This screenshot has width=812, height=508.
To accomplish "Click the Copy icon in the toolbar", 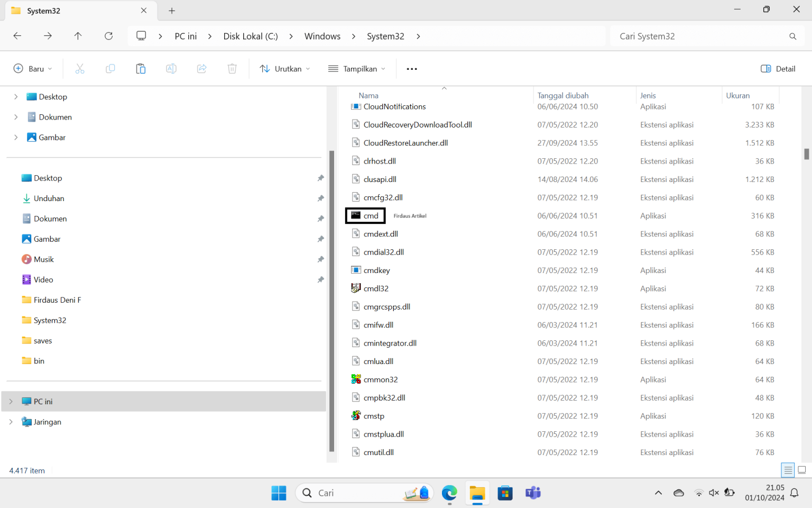I will coord(110,68).
